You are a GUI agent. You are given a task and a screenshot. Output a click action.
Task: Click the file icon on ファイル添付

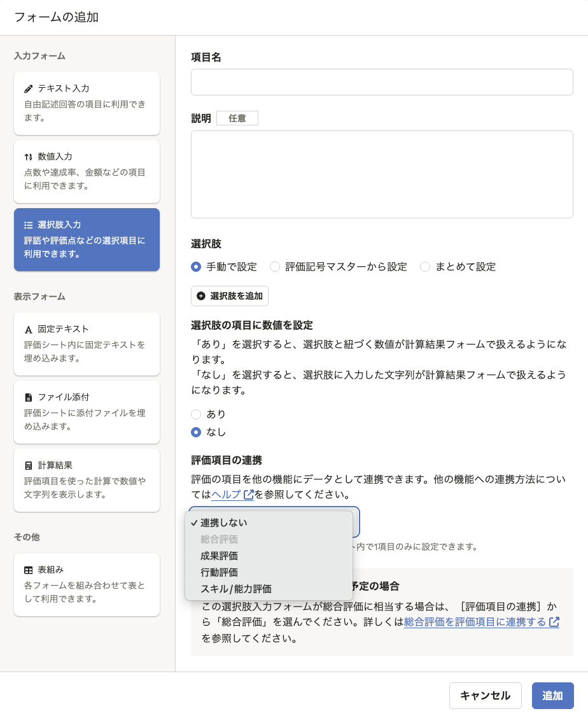[x=29, y=397]
